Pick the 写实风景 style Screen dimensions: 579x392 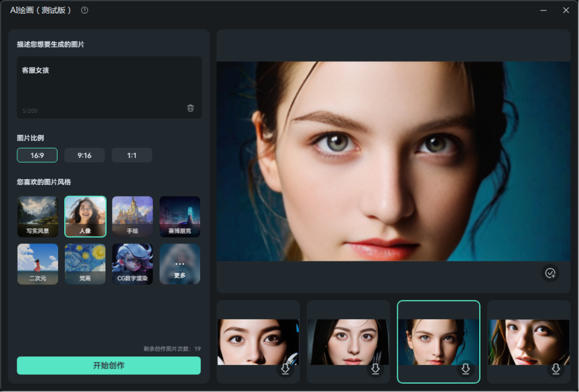tap(38, 217)
